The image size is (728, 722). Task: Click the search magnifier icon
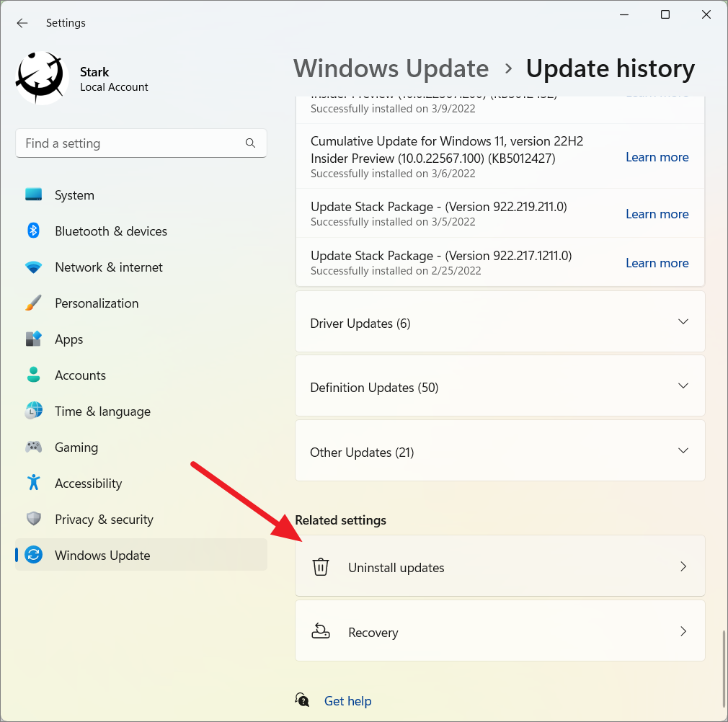click(x=250, y=143)
